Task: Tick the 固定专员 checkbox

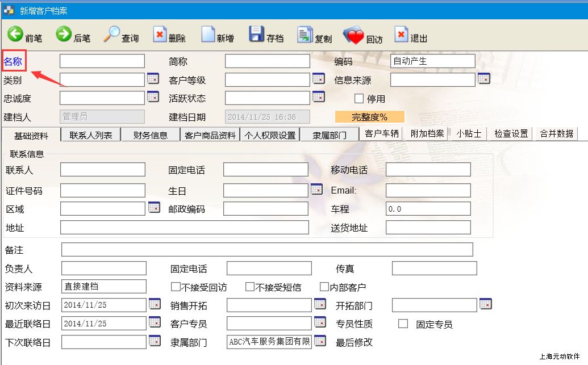Action: click(x=403, y=324)
